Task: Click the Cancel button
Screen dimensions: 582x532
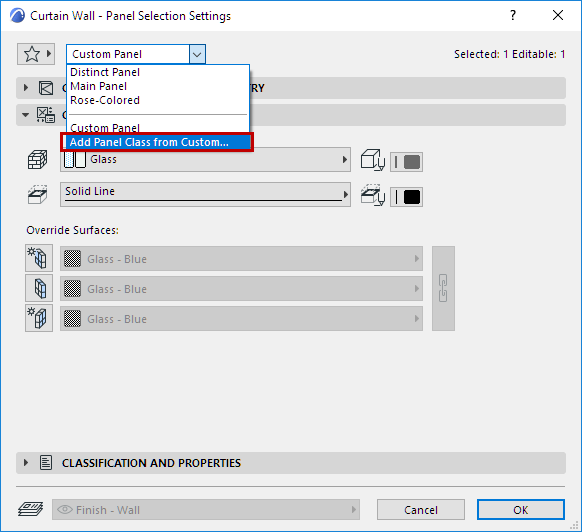Action: tap(421, 510)
